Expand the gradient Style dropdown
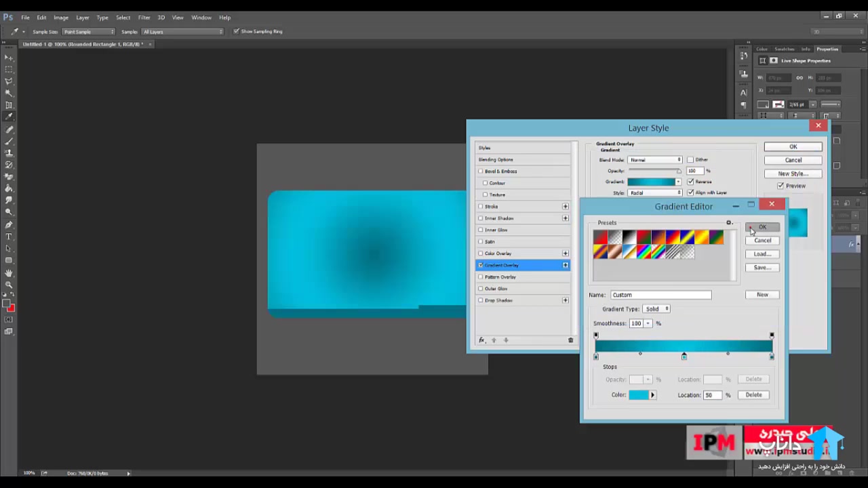This screenshot has height=488, width=868. pos(654,193)
